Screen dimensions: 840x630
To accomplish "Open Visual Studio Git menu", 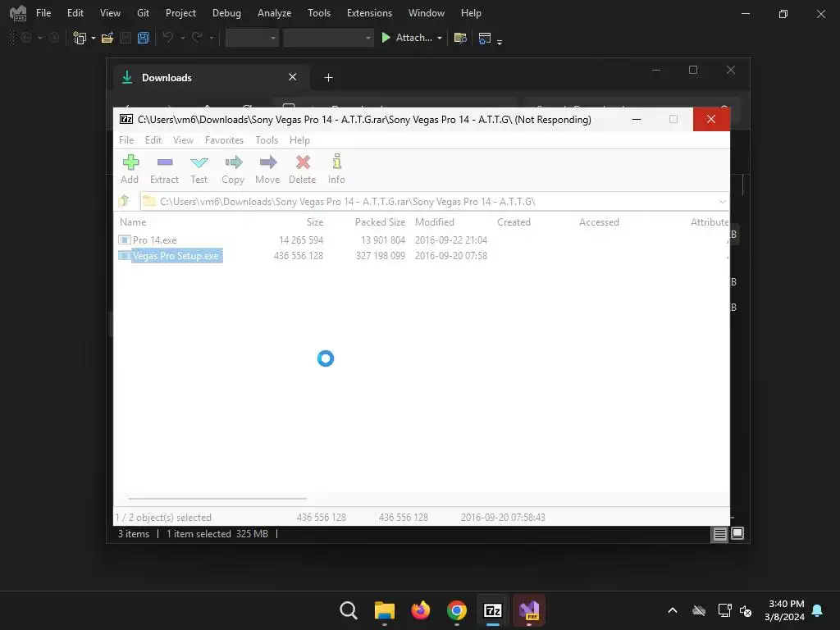I will pyautogui.click(x=143, y=13).
